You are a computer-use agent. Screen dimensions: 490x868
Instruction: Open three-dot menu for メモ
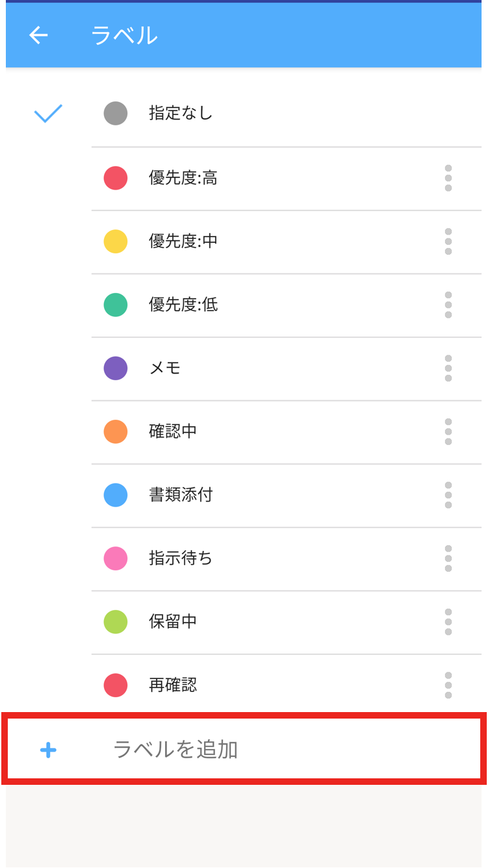[x=448, y=368]
